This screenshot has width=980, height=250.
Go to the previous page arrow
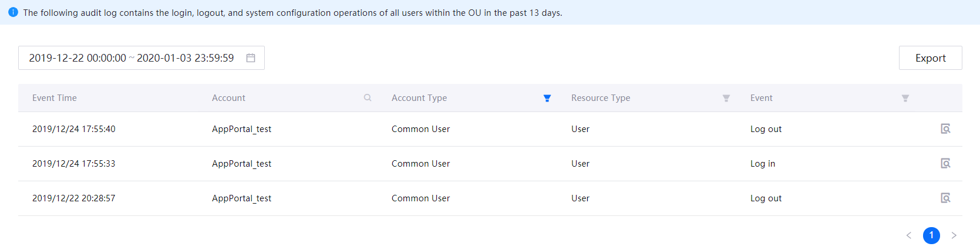point(909,235)
